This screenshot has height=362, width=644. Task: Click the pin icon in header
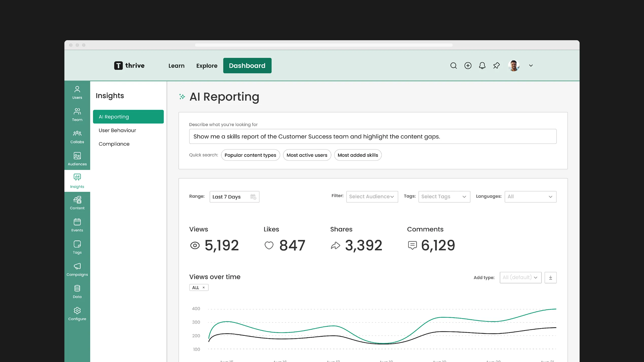point(496,66)
